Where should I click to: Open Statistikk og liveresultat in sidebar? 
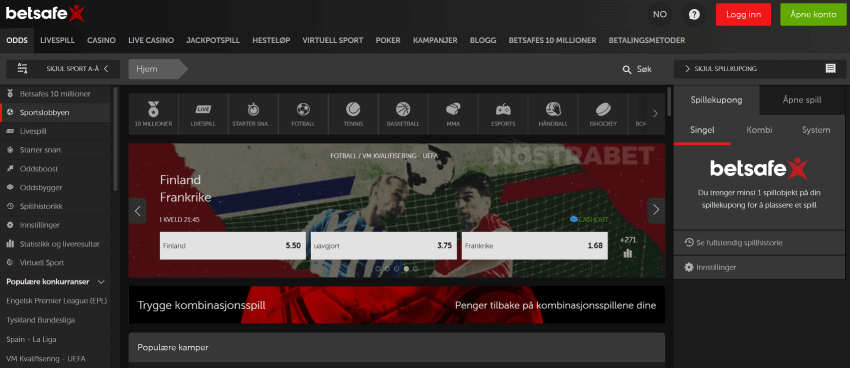click(x=55, y=244)
